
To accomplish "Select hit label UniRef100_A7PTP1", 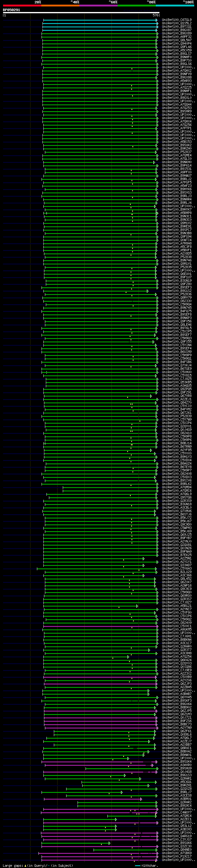I will pyautogui.click(x=177, y=128).
